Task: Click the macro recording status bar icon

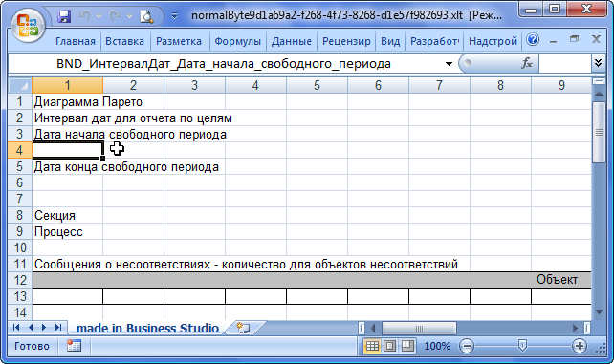Action: 74,346
